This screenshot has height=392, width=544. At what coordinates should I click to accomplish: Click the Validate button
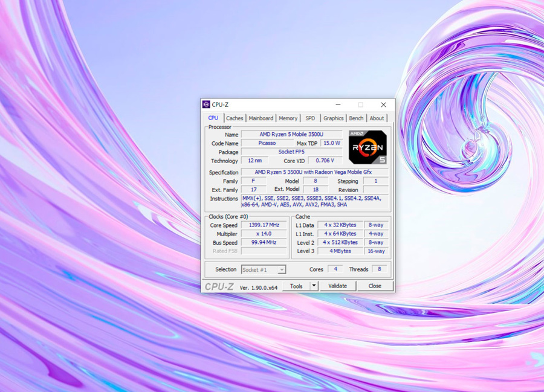(337, 286)
